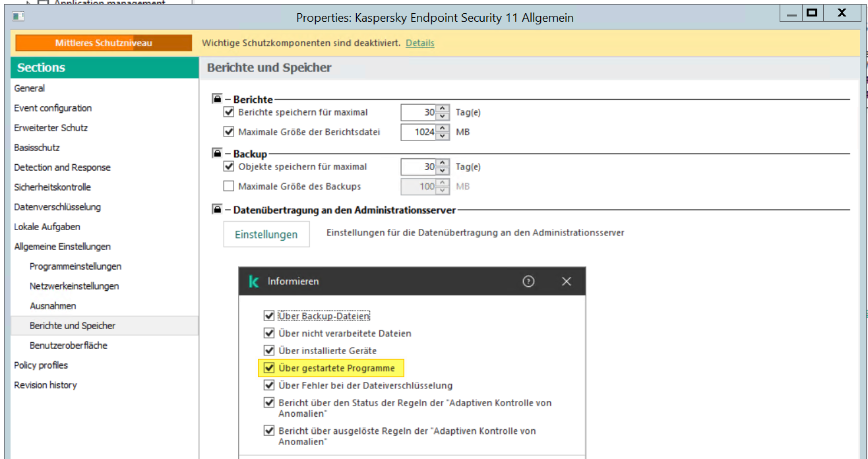
Task: Toggle 'Berichte speichern für maximal' checkbox
Action: click(229, 112)
